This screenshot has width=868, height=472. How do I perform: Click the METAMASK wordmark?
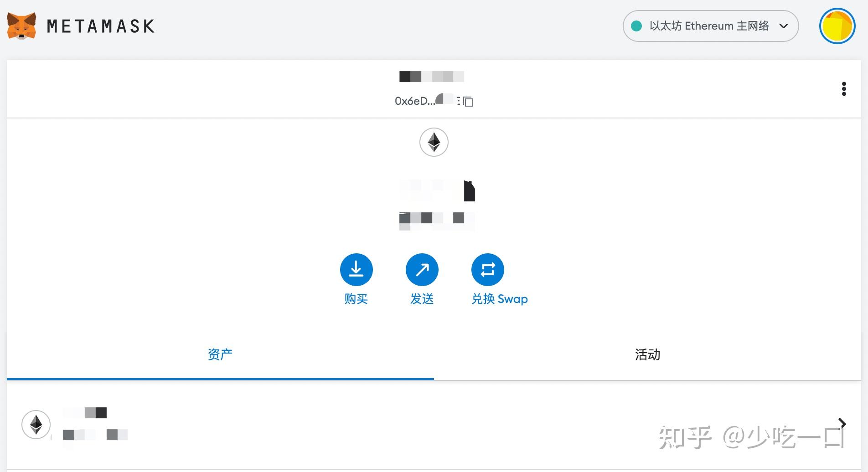click(x=101, y=26)
